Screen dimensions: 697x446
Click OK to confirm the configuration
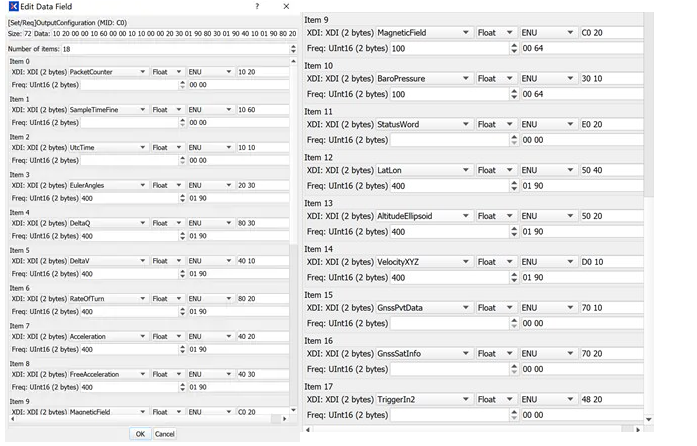140,434
